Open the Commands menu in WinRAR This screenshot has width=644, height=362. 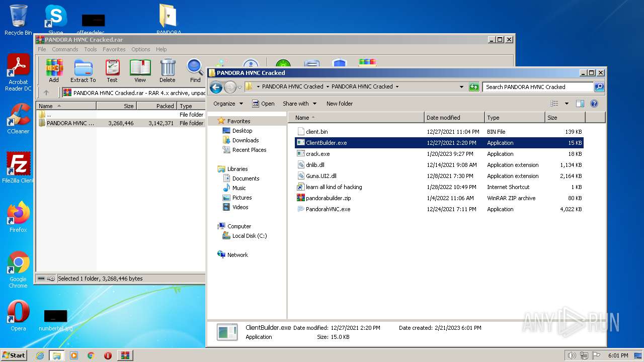click(65, 49)
